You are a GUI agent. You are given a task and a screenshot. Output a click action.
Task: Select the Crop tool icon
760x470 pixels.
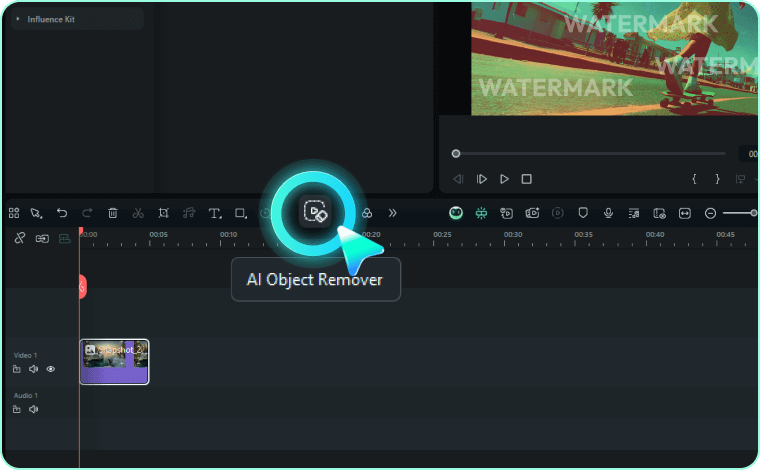point(163,213)
